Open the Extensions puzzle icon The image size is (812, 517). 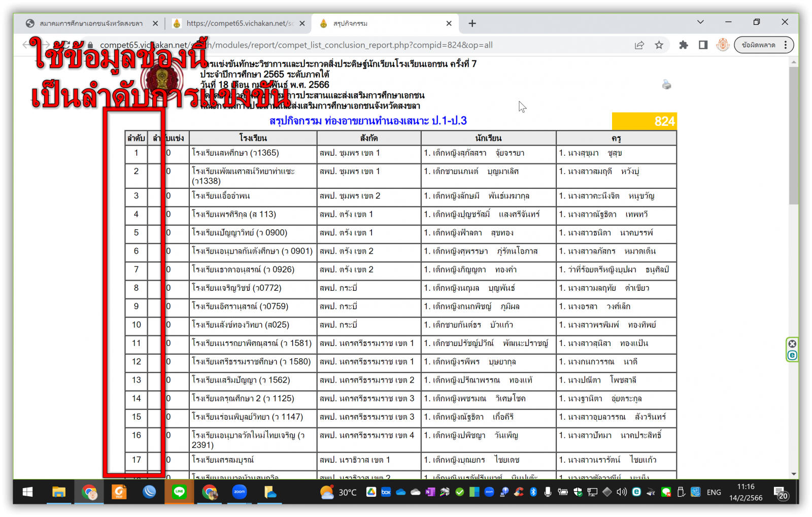pyautogui.click(x=684, y=45)
